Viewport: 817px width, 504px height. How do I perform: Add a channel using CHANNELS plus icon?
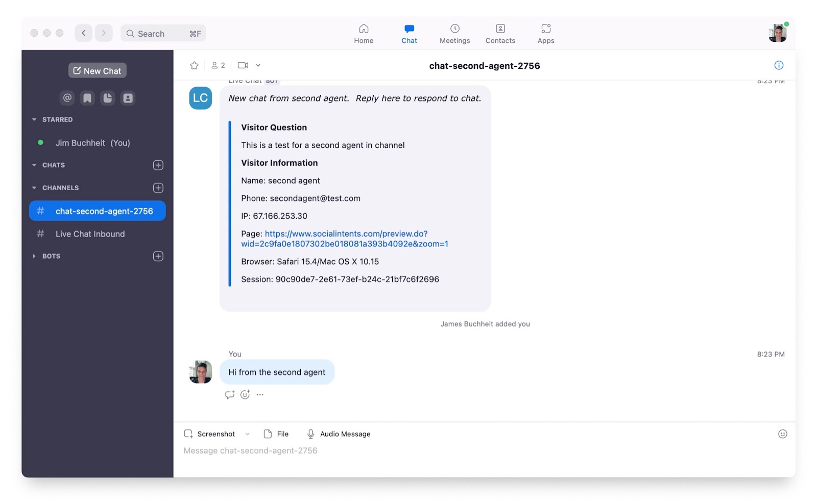pyautogui.click(x=158, y=188)
